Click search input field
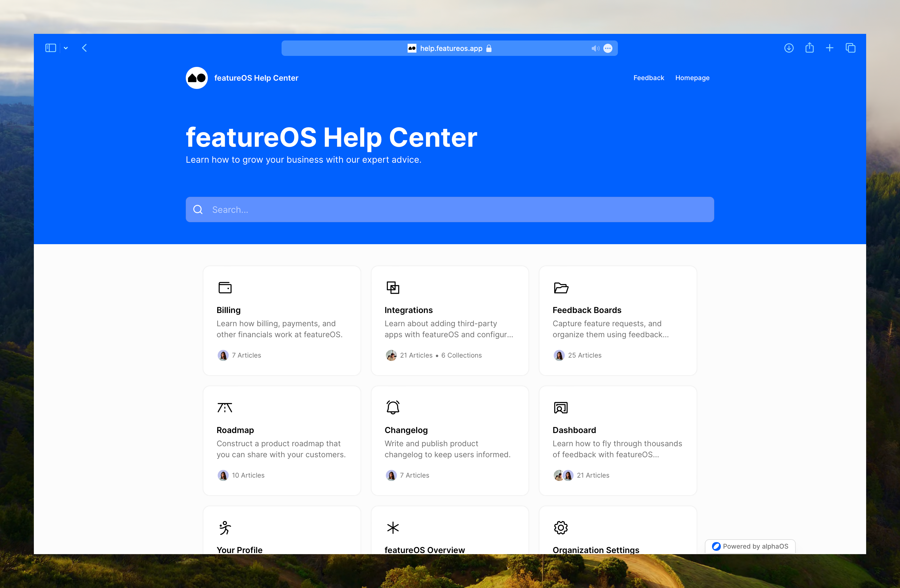 pos(450,209)
